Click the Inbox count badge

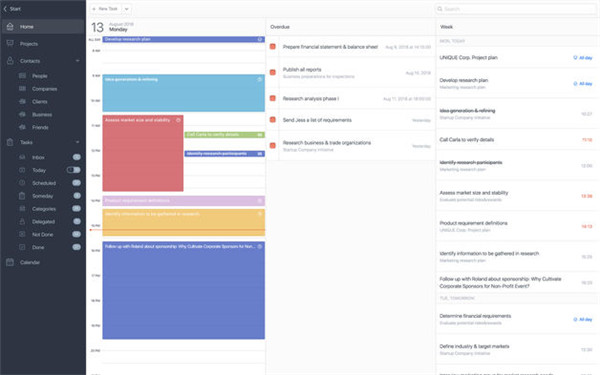pyautogui.click(x=77, y=157)
